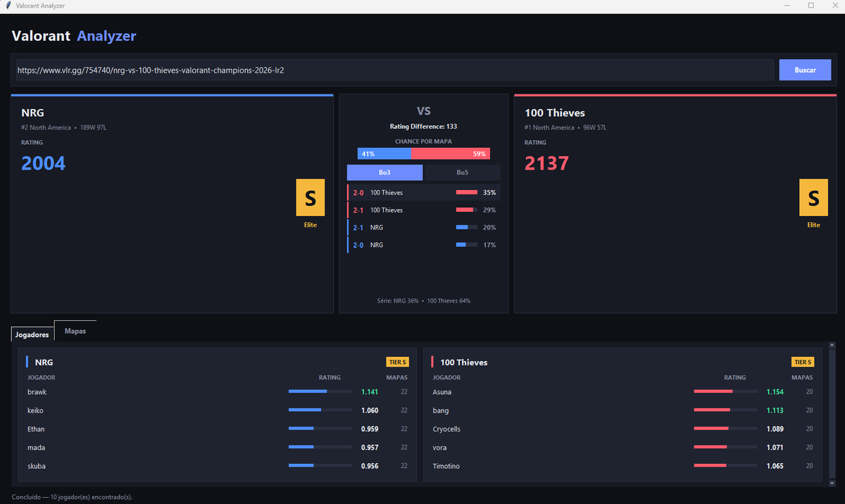The width and height of the screenshot is (845, 504).
Task: Maximize the Valorant Analyzer window
Action: click(811, 6)
